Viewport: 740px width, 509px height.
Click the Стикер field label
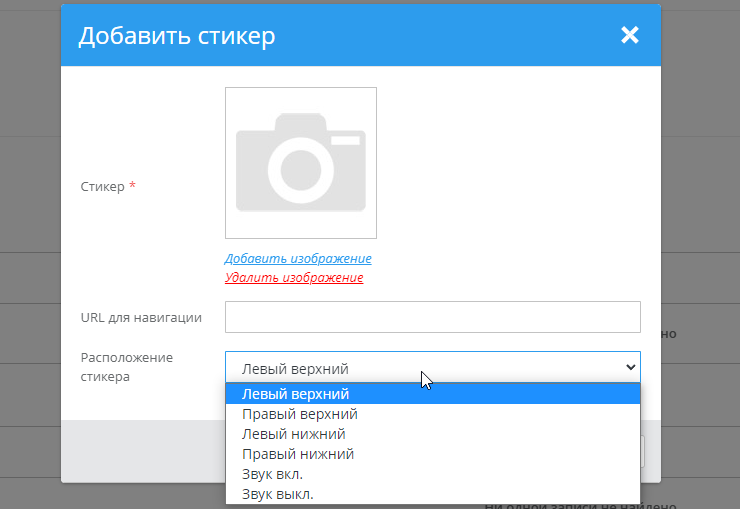tap(102, 186)
